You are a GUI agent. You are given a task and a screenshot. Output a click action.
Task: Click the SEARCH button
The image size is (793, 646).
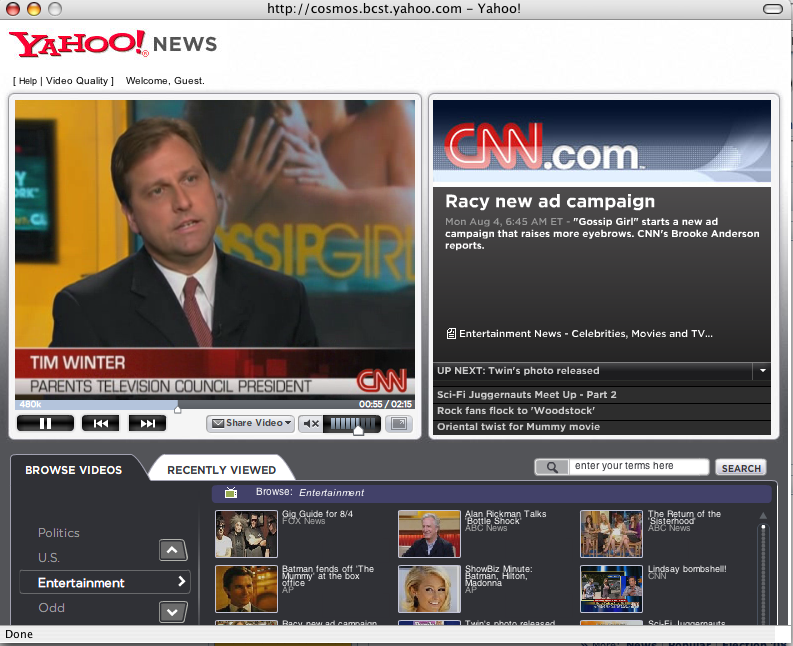pos(741,468)
